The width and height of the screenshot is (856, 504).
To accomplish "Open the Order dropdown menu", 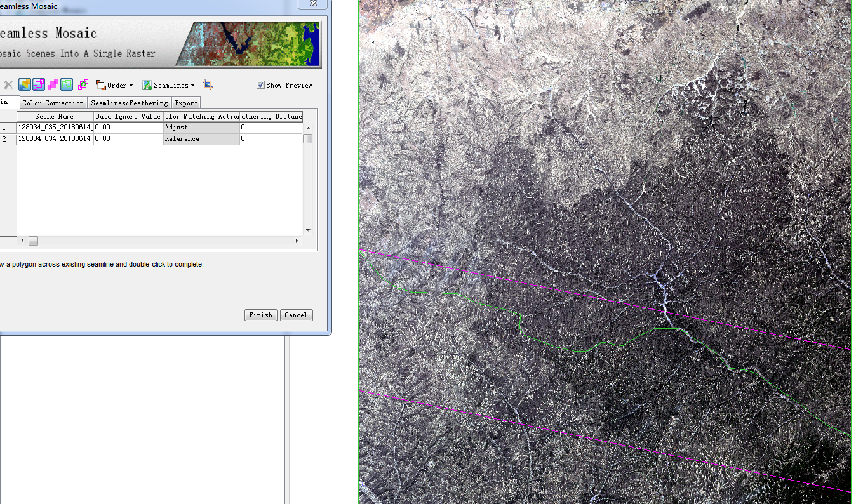I will (x=115, y=85).
